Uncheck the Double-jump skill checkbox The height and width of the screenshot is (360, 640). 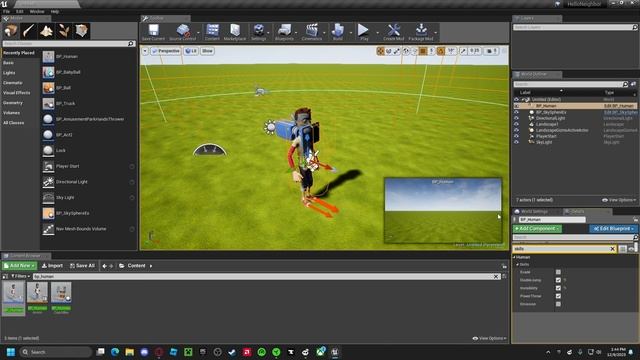click(x=558, y=280)
